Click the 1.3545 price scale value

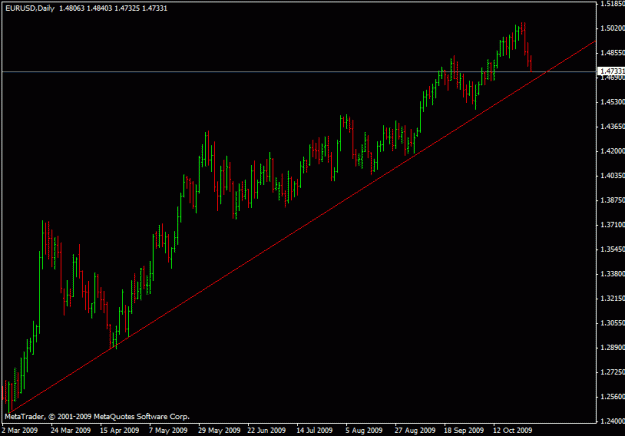pos(612,249)
